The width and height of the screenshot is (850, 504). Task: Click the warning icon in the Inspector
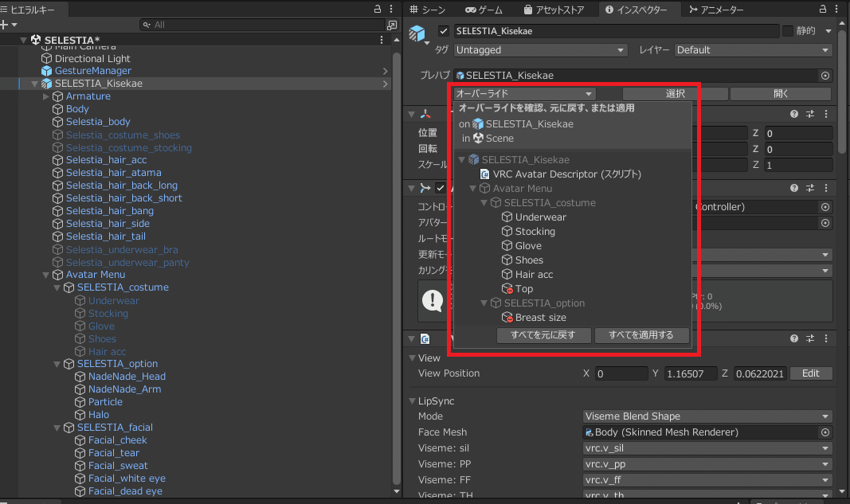[434, 301]
